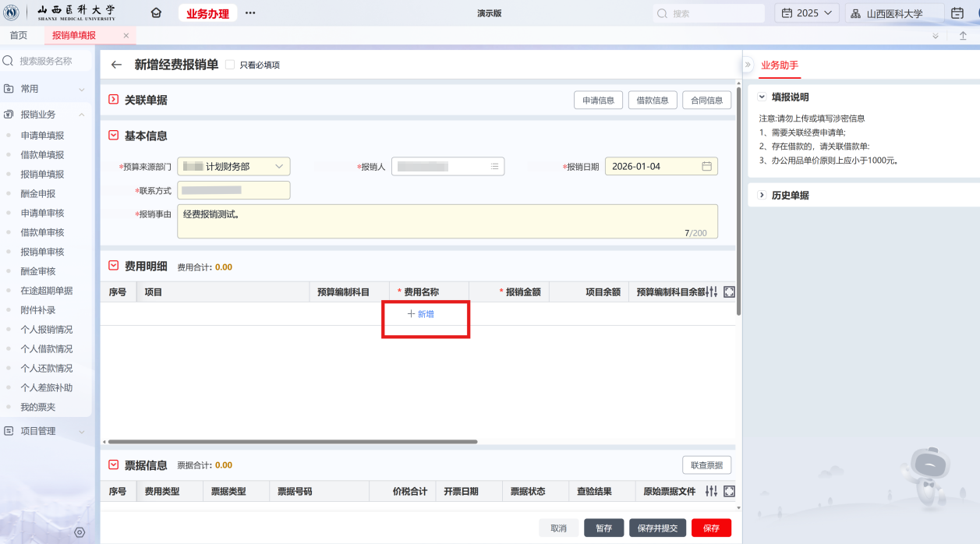The width and height of the screenshot is (980, 544).
Task: Click the home icon in top bar
Action: (x=156, y=13)
